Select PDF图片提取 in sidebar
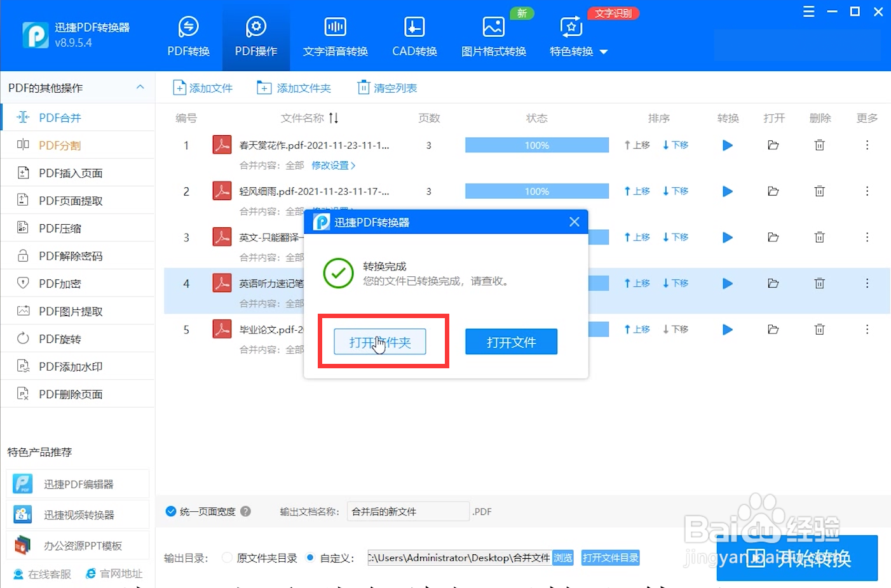891x588 pixels. (x=78, y=311)
